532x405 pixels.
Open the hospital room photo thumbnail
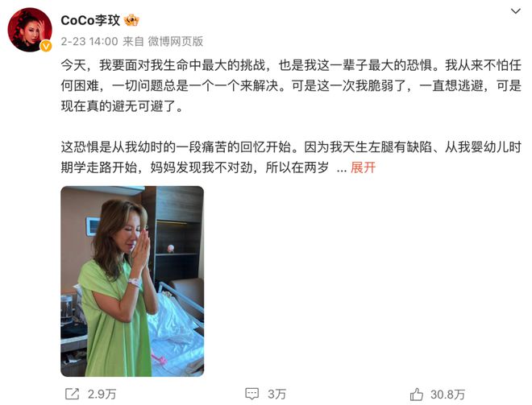132,281
